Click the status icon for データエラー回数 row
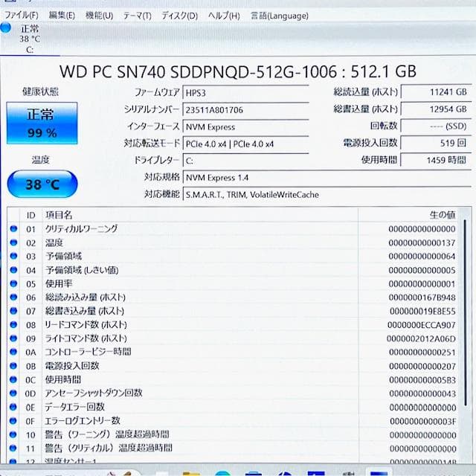Screen dimensions: 476x476 tap(13, 407)
